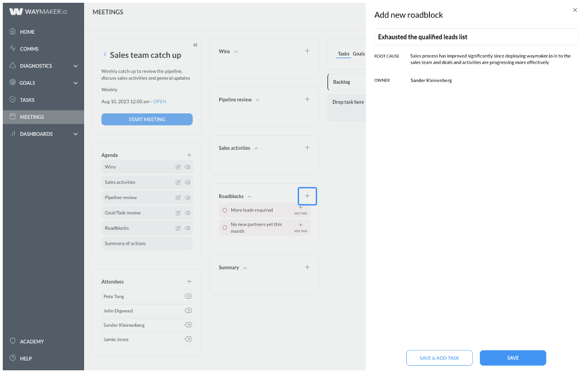Viewport: 588px width, 374px height.
Task: Click the roadblock title input field
Action: click(476, 37)
